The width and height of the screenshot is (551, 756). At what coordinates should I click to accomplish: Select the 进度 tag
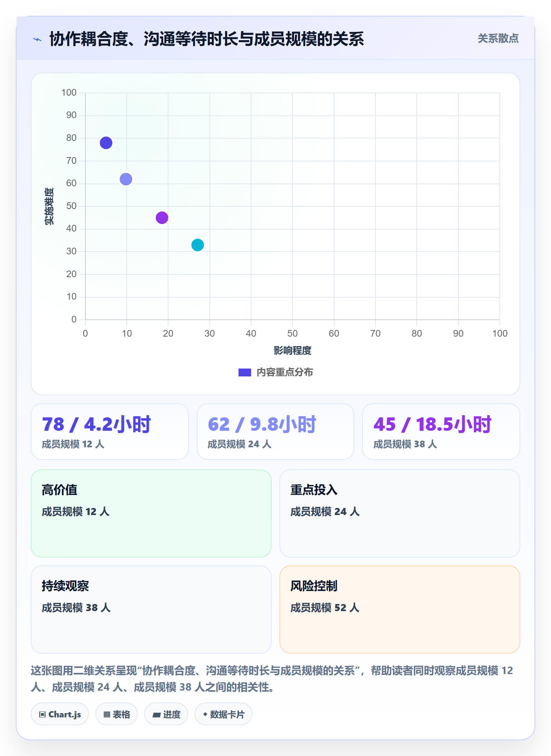point(166,714)
